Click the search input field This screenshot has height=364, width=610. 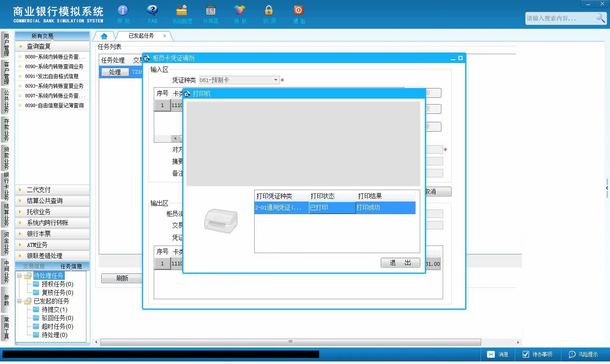pyautogui.click(x=560, y=18)
